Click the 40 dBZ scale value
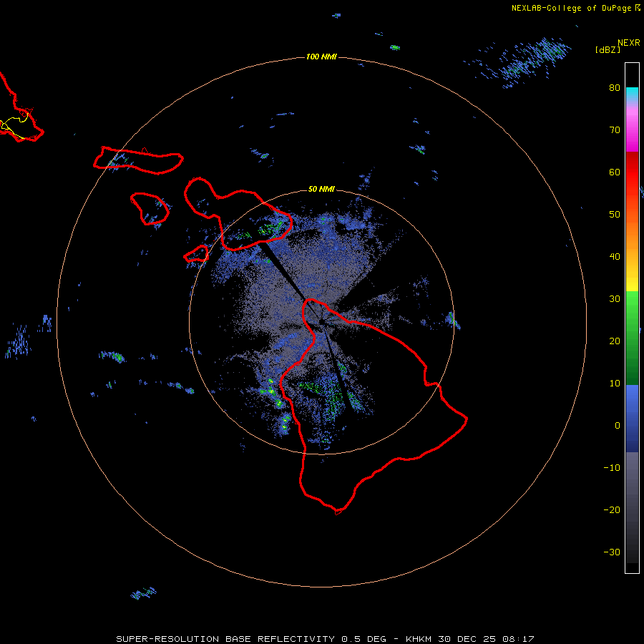 click(x=615, y=257)
